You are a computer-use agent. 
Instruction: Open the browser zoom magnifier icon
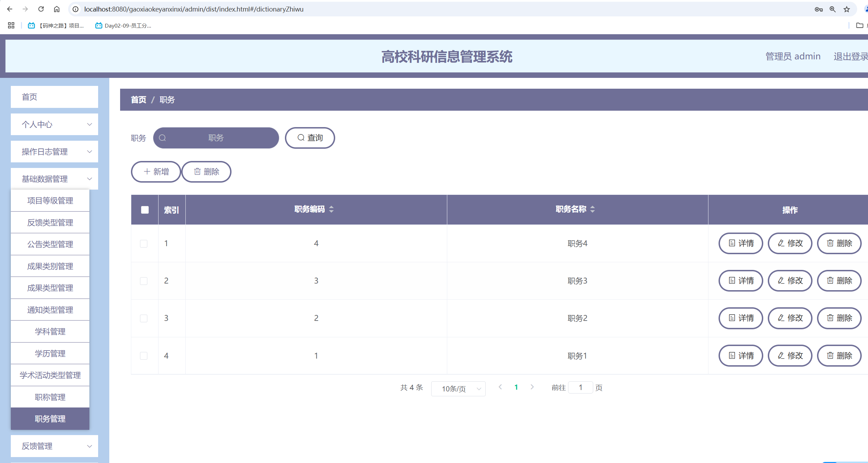[x=833, y=9]
